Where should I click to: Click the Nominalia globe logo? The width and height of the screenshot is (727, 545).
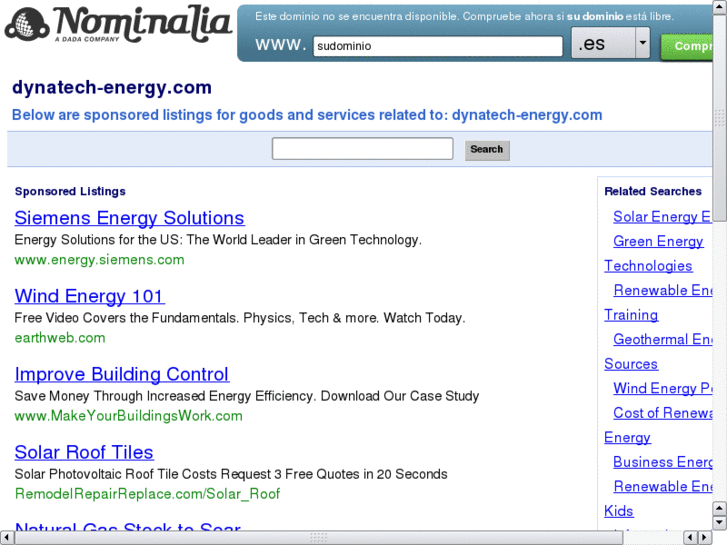[27, 24]
